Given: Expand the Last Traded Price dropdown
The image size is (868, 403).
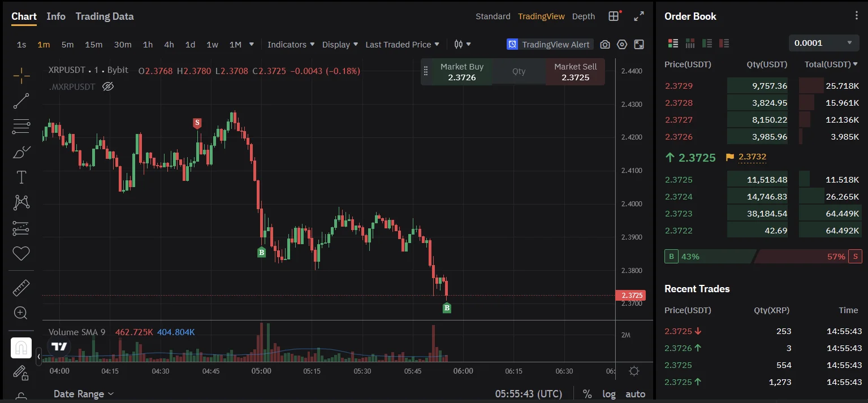Looking at the screenshot, I should 402,45.
